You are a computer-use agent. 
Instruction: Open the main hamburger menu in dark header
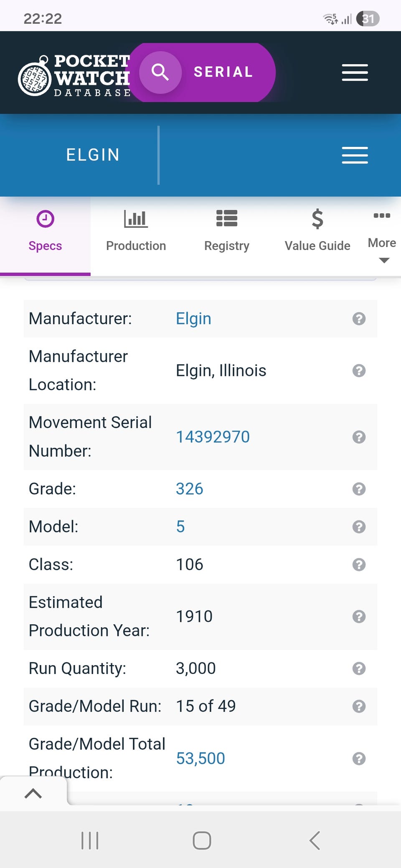coord(355,73)
